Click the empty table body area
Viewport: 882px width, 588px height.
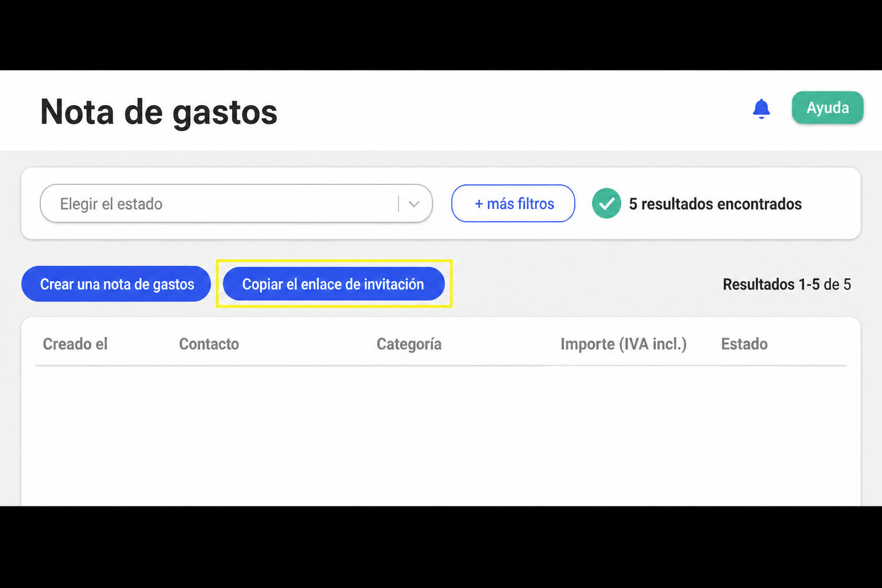pyautogui.click(x=441, y=436)
